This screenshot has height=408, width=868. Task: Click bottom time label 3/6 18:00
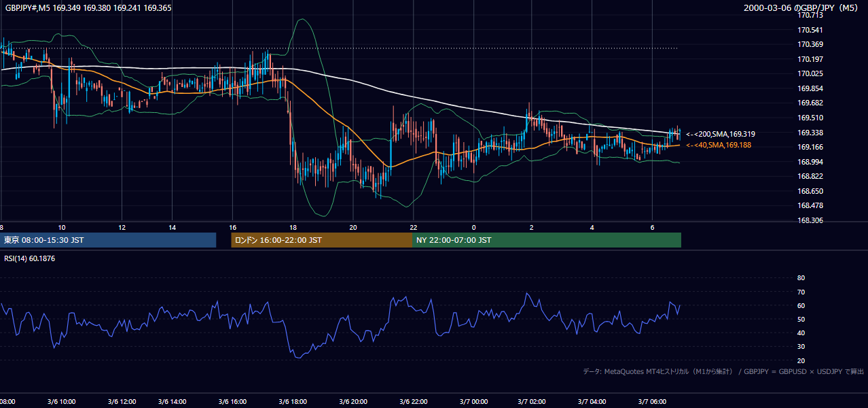click(x=293, y=402)
